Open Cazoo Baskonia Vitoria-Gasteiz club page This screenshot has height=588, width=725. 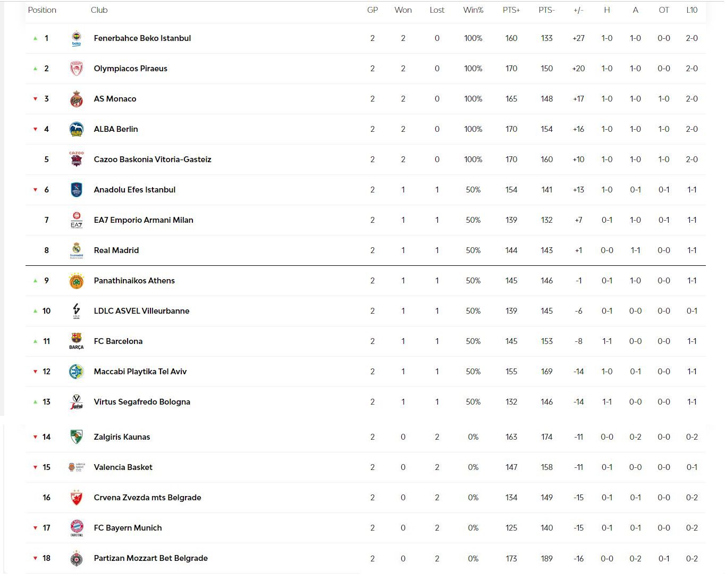click(153, 159)
